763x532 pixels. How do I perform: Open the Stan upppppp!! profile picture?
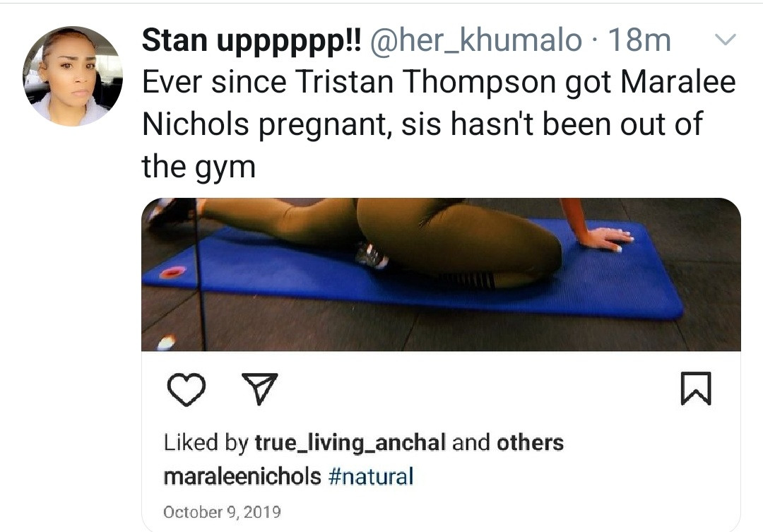73,76
